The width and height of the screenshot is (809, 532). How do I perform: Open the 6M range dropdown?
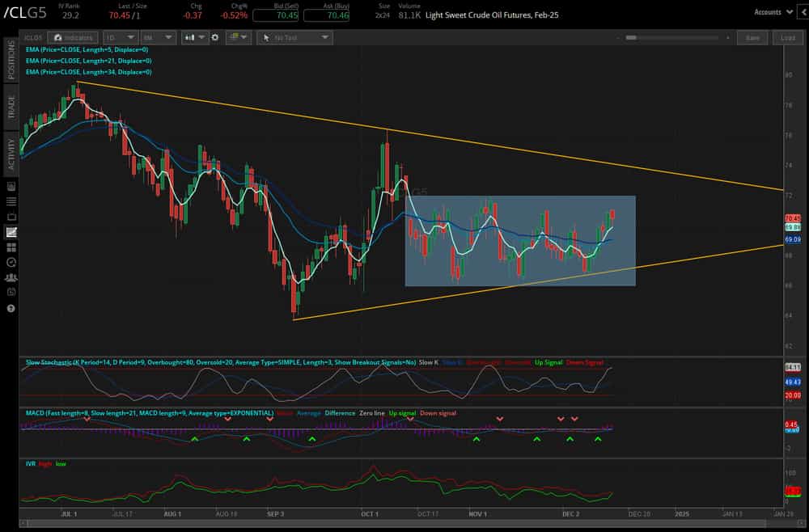(159, 37)
